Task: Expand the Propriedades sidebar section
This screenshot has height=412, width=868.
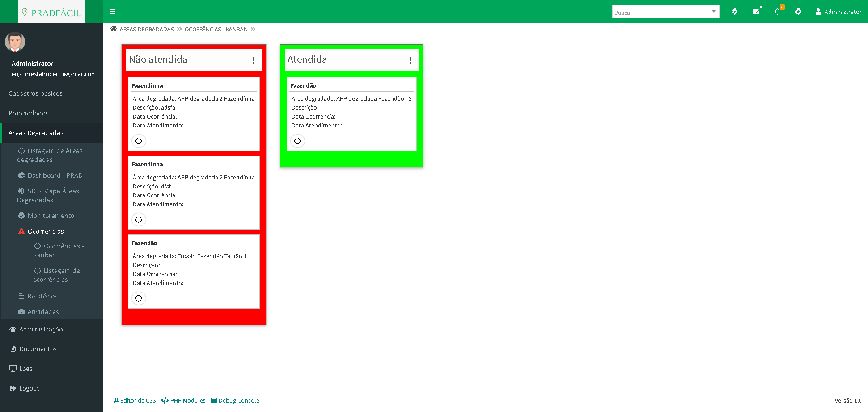Action: point(29,113)
